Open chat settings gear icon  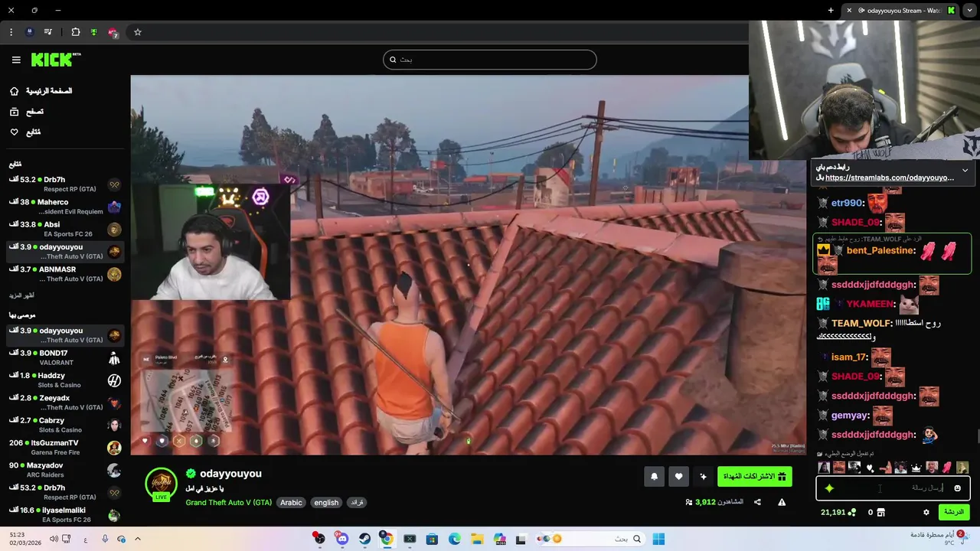926,513
